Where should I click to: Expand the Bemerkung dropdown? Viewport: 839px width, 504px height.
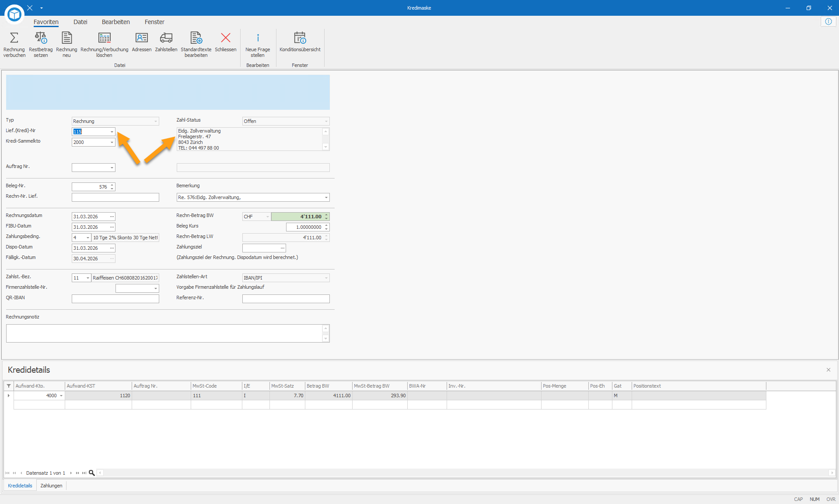pos(326,197)
